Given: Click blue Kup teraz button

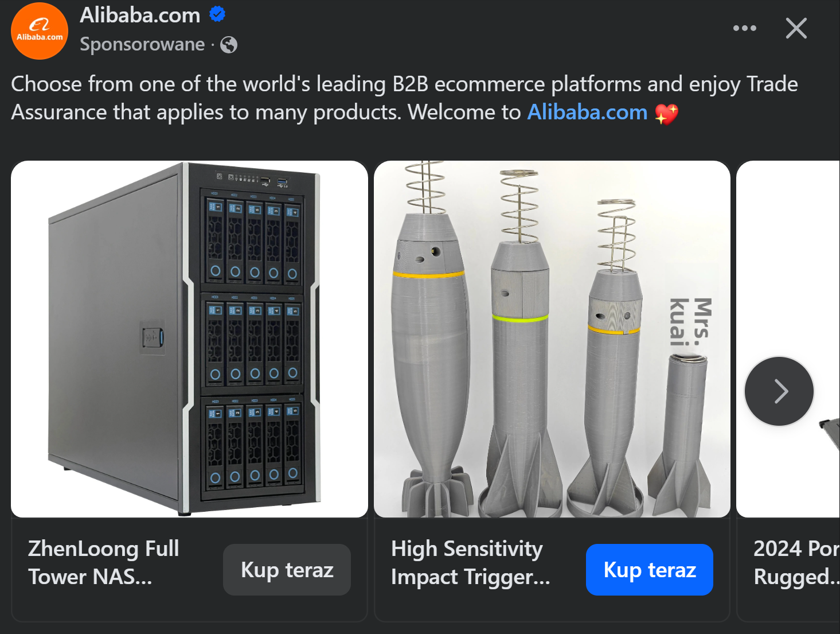Looking at the screenshot, I should (650, 570).
